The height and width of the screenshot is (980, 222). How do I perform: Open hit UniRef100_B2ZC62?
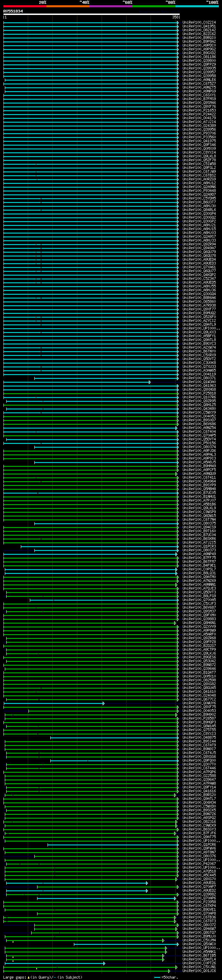[199, 34]
